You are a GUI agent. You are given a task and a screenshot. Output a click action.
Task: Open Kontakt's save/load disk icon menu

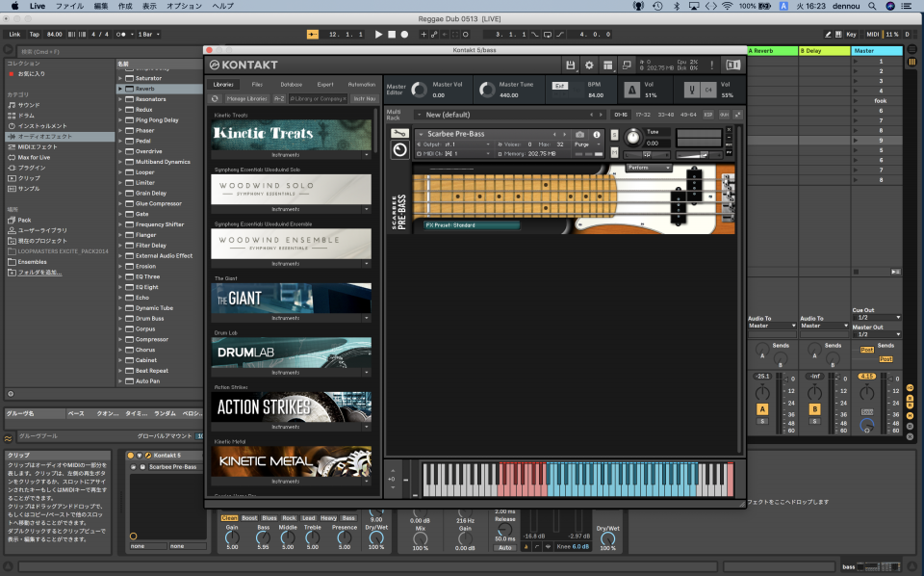tap(571, 65)
